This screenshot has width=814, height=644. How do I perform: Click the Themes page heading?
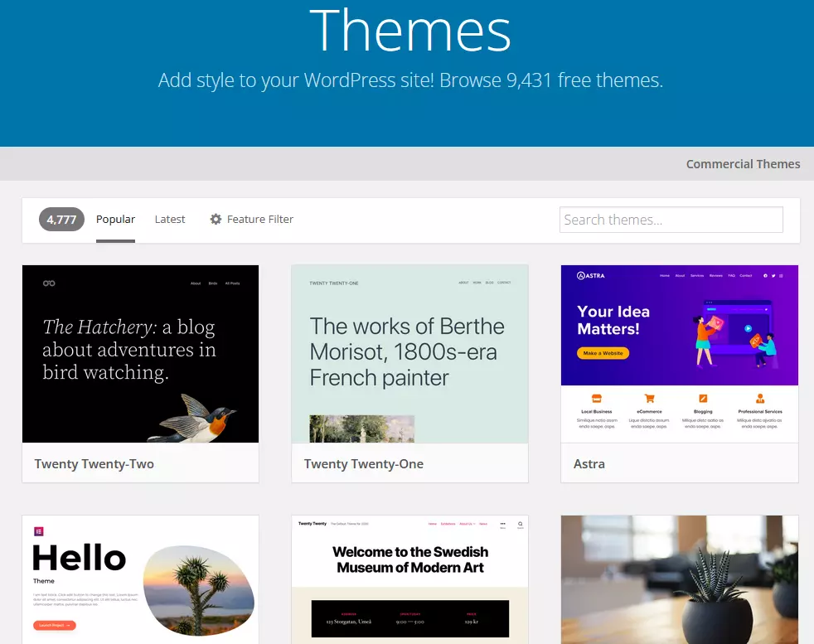[410, 31]
